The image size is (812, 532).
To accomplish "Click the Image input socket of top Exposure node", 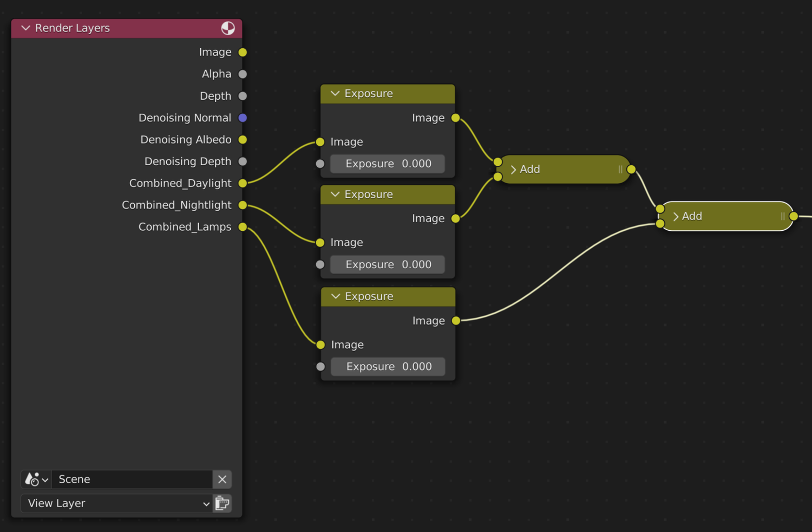I will coord(320,142).
